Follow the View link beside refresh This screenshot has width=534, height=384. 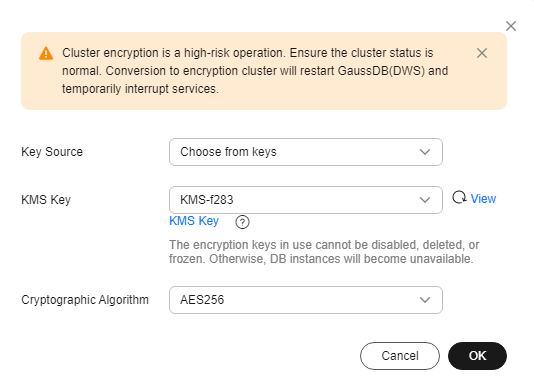point(483,198)
